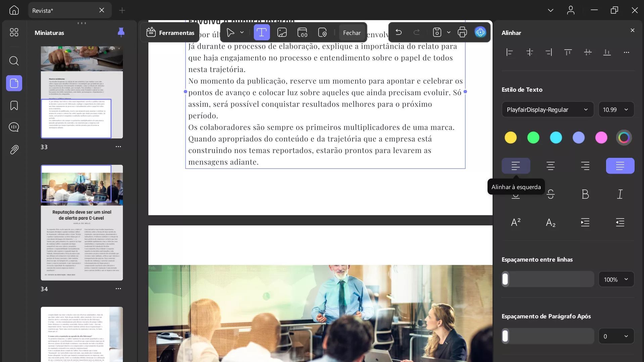Open the AI assistant icon

480,32
